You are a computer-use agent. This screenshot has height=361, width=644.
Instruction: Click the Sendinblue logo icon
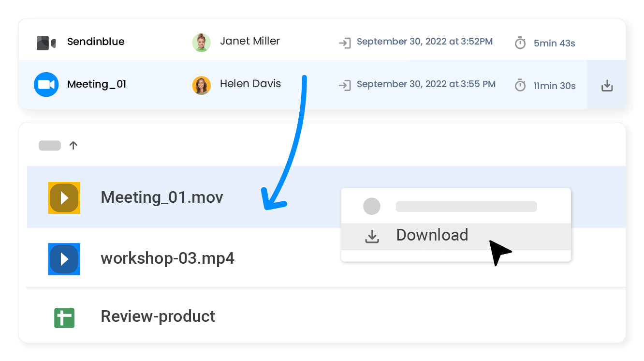tap(45, 42)
